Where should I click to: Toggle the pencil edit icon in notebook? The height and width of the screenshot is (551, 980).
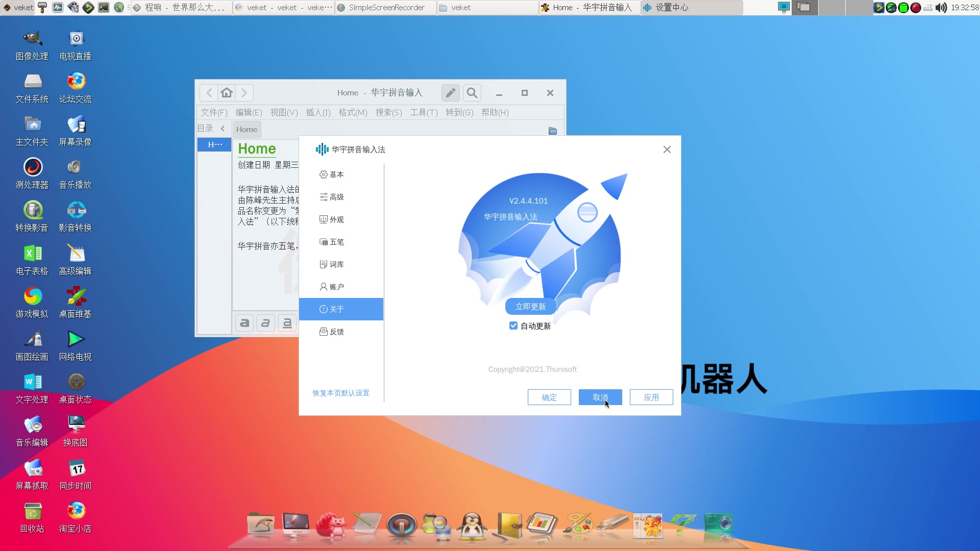pos(451,93)
